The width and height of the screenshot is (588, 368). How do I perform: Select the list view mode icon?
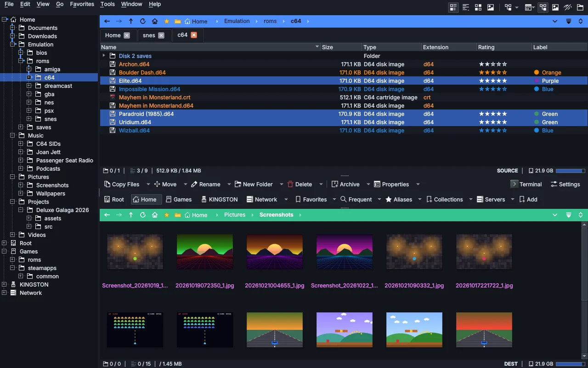466,7
